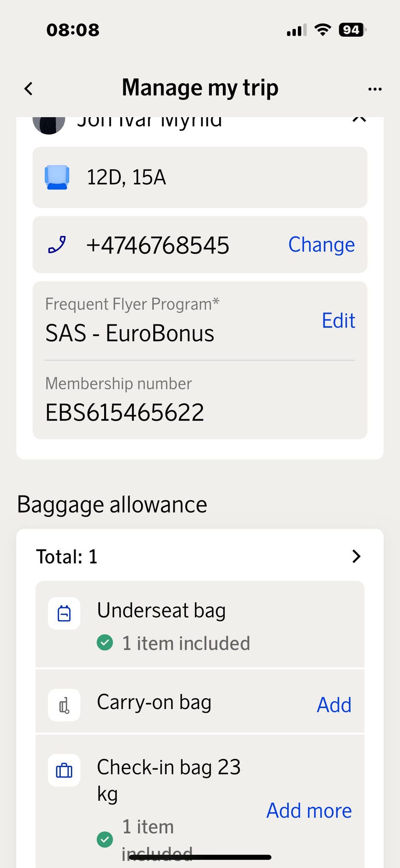
Task: Collapse the passenger details card
Action: (359, 120)
